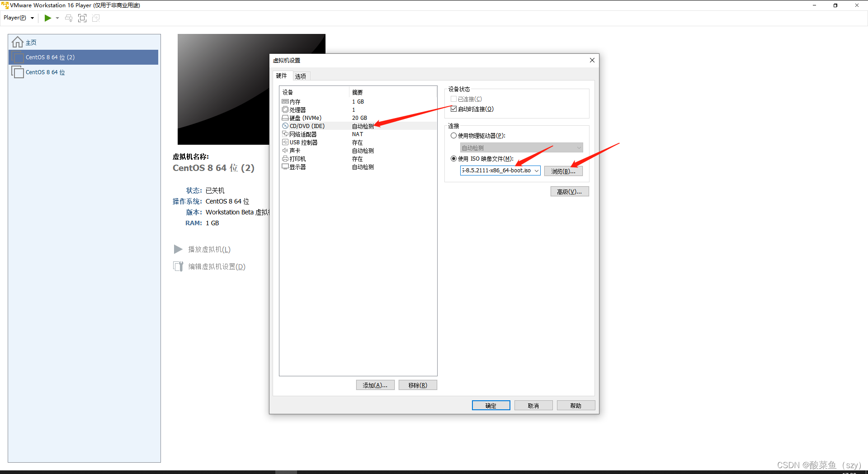The width and height of the screenshot is (868, 474).
Task: Select the 显示器 display icon
Action: click(285, 167)
